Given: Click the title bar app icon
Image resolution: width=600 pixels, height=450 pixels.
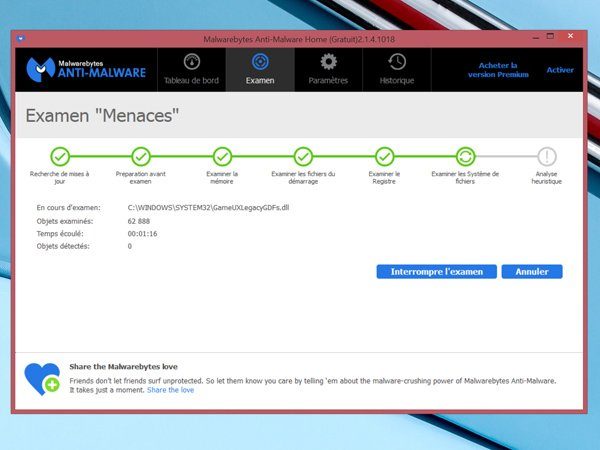Looking at the screenshot, I should 21,39.
